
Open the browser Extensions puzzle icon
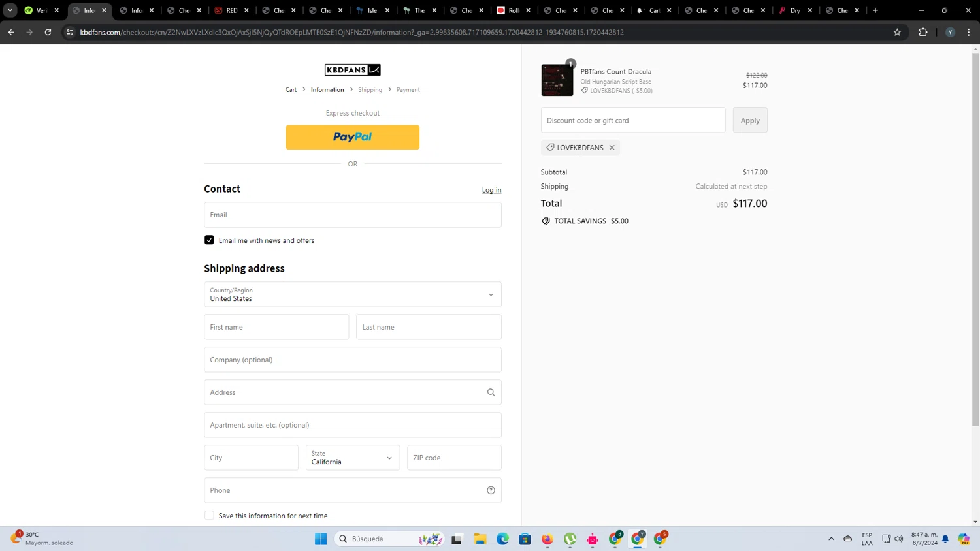coord(923,32)
